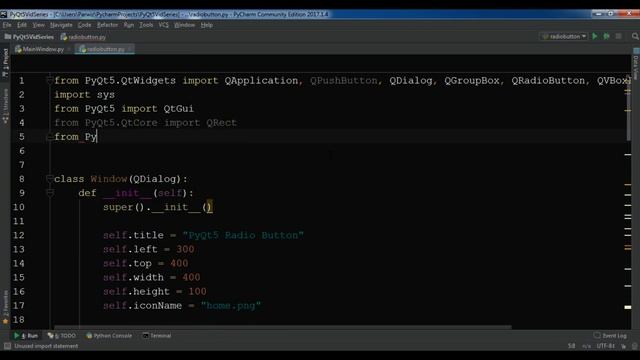Viewport: 640px width, 360px height.
Task: Click fold end marker beside line 5
Action: pos(49,137)
